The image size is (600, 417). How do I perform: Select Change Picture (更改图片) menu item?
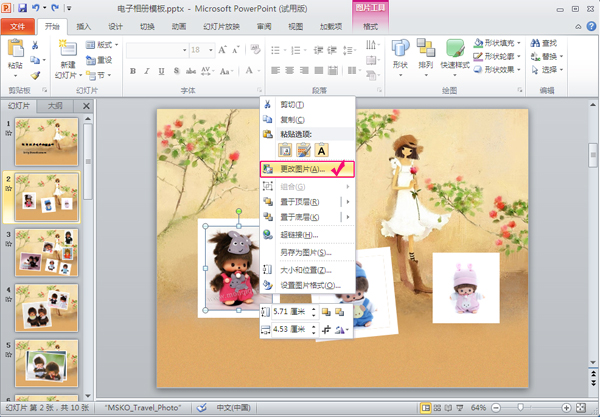pos(307,169)
